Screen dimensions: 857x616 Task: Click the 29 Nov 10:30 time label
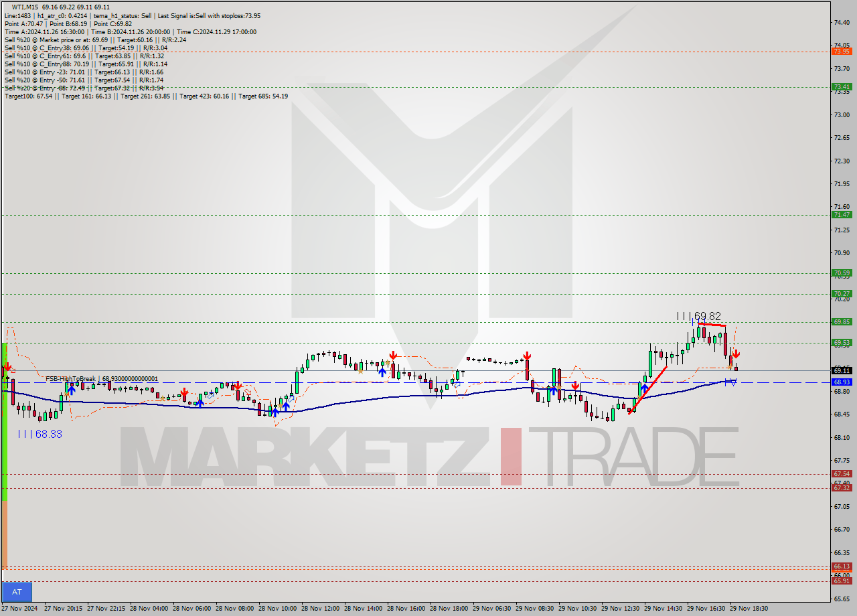tap(578, 609)
